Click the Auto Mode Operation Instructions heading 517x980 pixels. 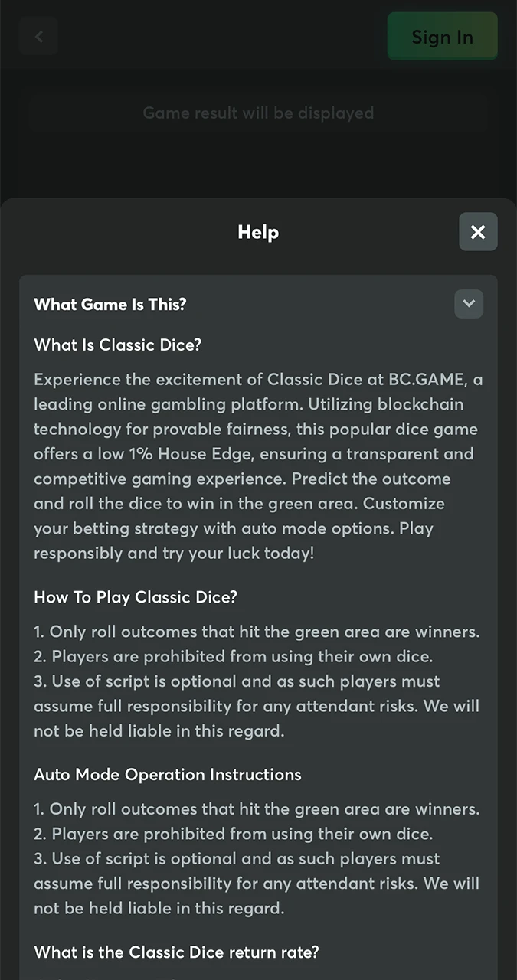[x=168, y=774]
